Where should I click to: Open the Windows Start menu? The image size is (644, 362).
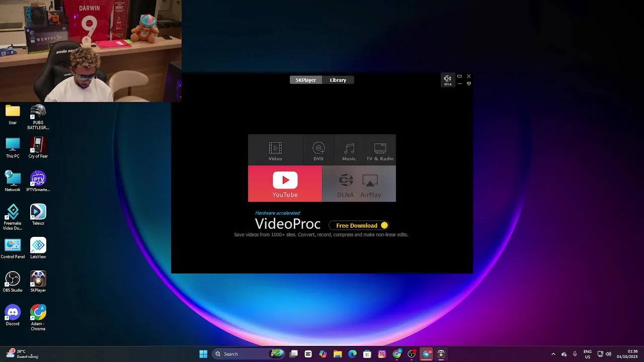point(203,354)
